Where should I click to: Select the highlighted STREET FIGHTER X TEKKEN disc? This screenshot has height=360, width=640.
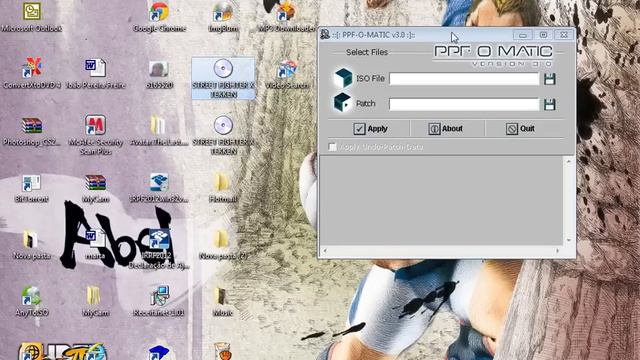coord(223,78)
